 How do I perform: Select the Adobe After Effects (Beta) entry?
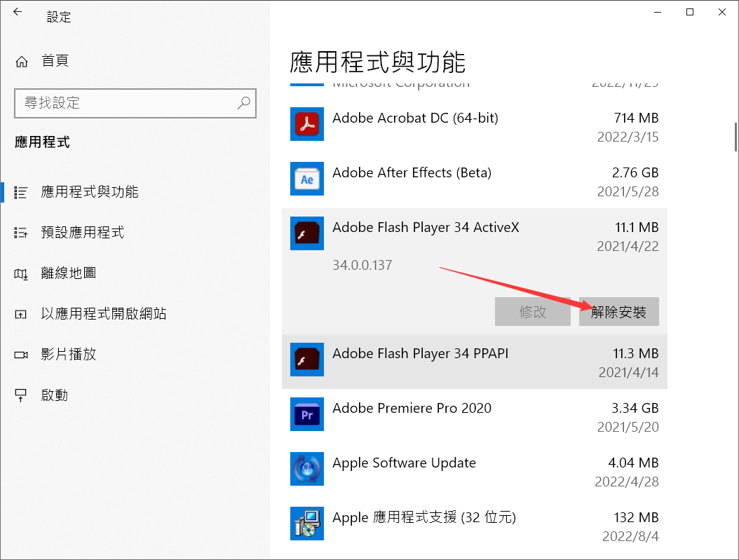pyautogui.click(x=475, y=181)
